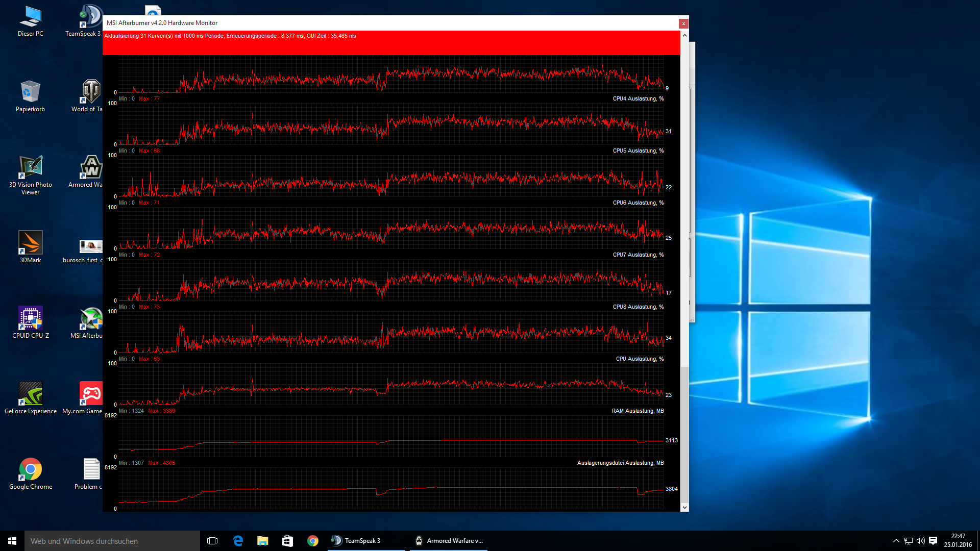Open File Explorer from the taskbar

tap(263, 541)
